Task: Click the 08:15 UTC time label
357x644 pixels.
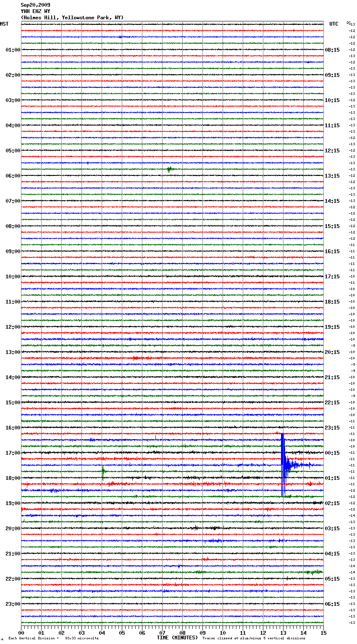Action: [x=332, y=50]
